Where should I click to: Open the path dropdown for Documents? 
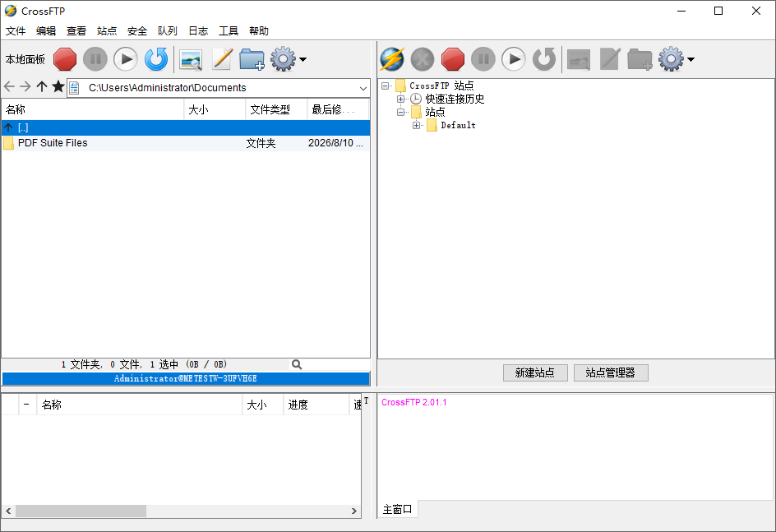coord(363,88)
